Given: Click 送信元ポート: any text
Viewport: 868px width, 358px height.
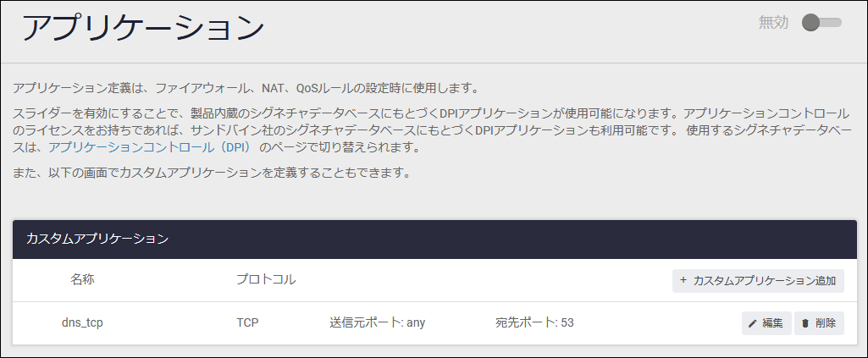Looking at the screenshot, I should point(377,322).
